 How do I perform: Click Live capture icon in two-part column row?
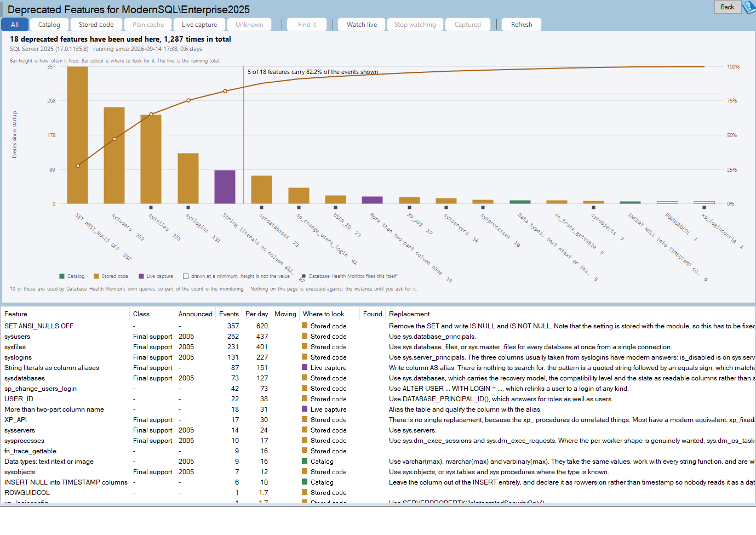tap(305, 409)
